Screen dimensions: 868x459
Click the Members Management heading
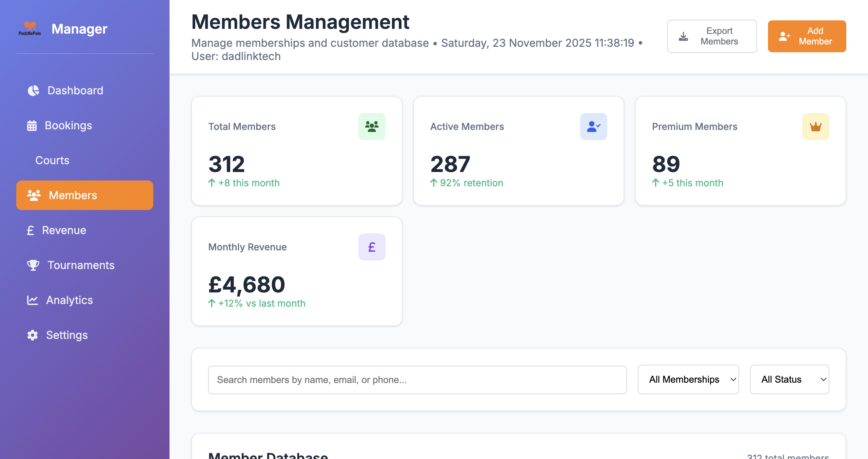(x=300, y=22)
